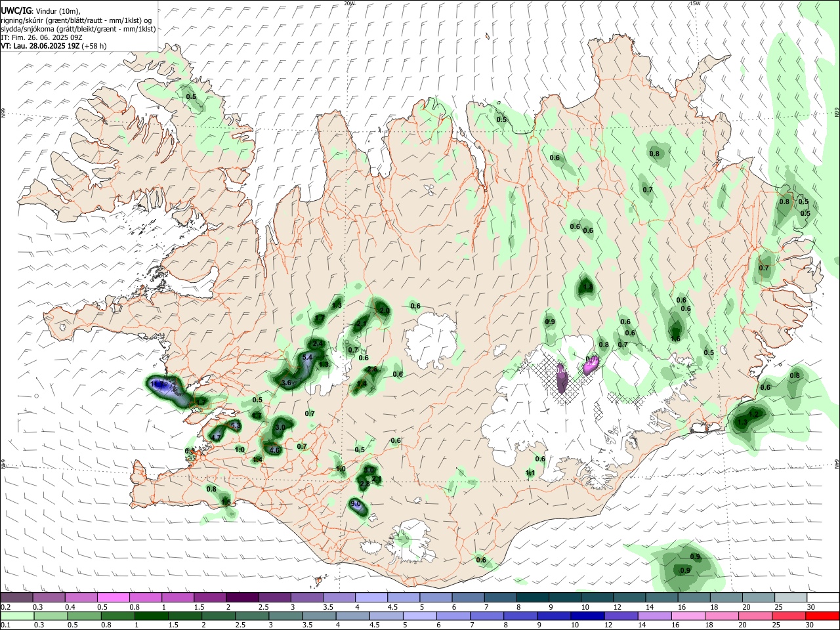This screenshot has height=630, width=840.
Task: Click the 2.8 precipitation value on the map
Action: pyautogui.click(x=365, y=484)
